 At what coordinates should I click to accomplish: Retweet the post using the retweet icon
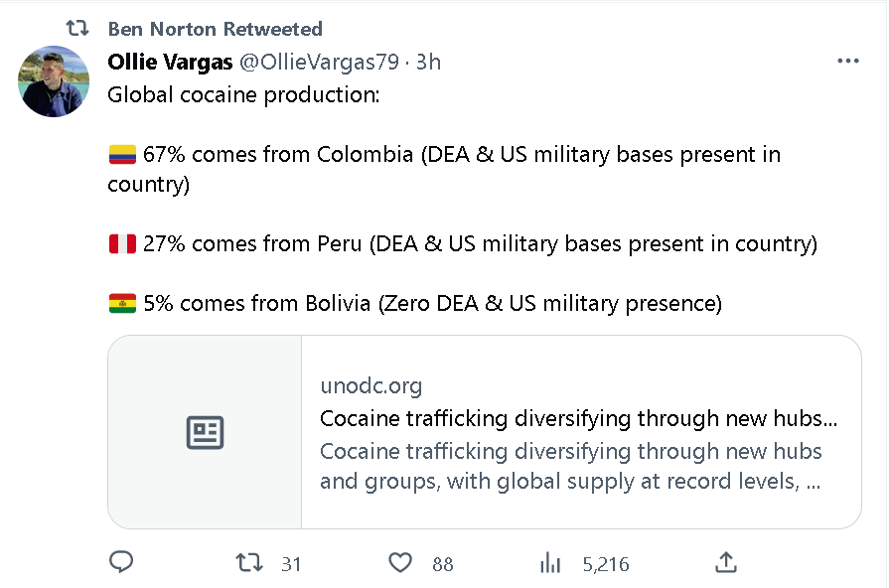click(249, 562)
